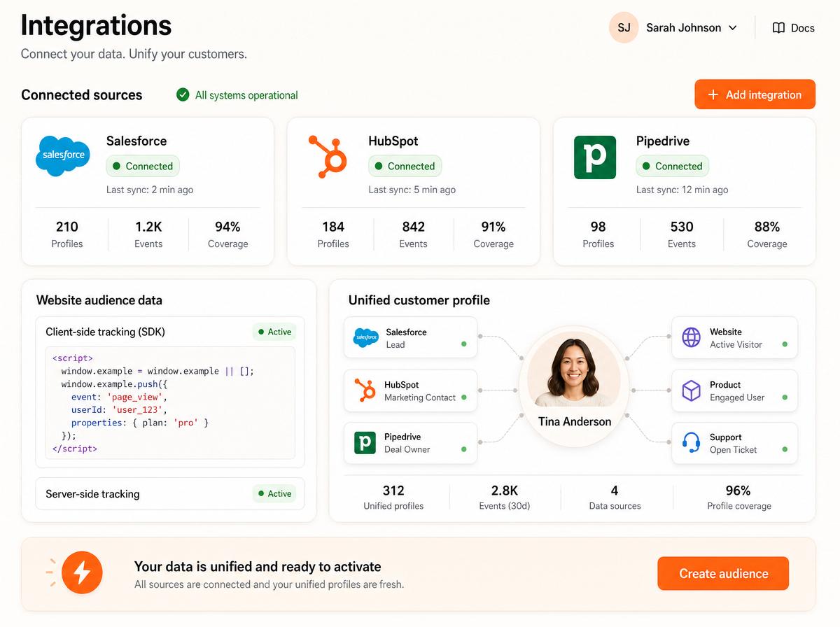The image size is (840, 627).
Task: Click All systems operational status text
Action: [246, 95]
